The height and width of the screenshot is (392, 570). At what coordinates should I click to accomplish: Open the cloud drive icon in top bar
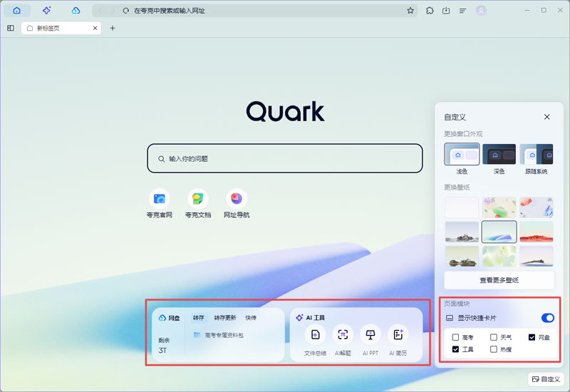76,11
